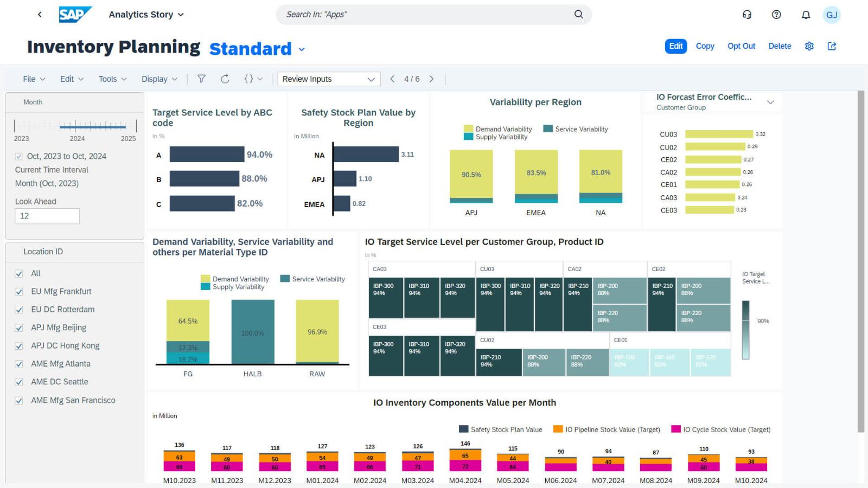Viewport: 868px width, 488px height.
Task: Click the filter funnel icon in the toolbar
Action: [201, 79]
